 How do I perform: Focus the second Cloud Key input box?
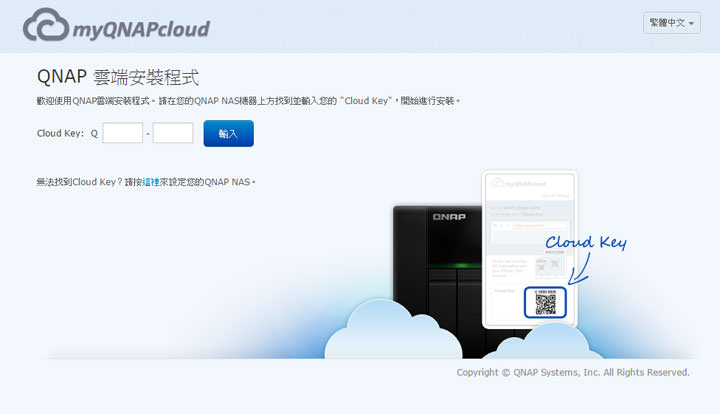pyautogui.click(x=173, y=133)
